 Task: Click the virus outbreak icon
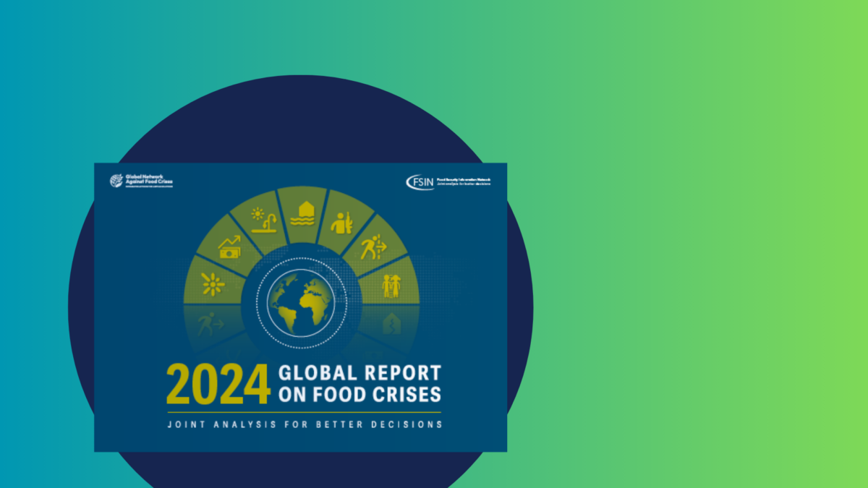pos(213,284)
